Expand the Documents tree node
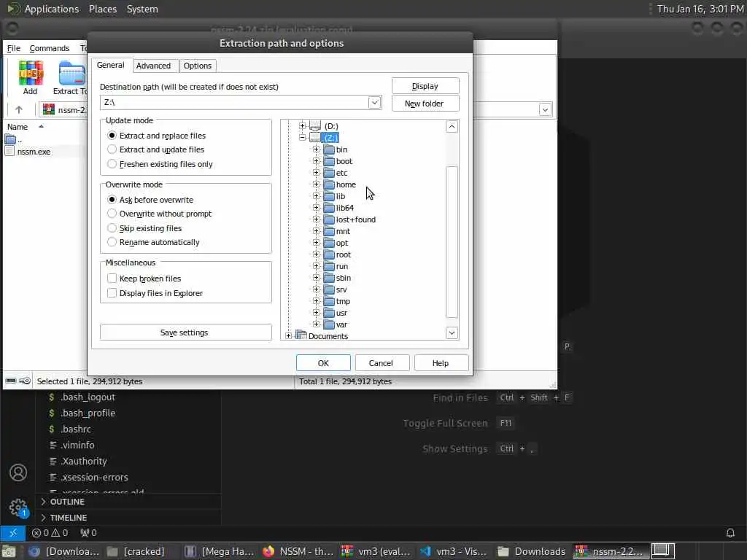 click(288, 335)
